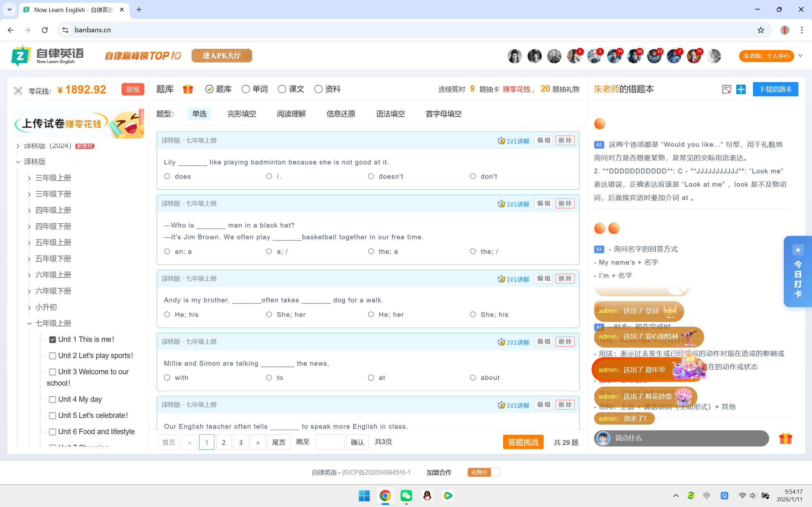
Task: Expand the 三年级上册 tree node
Action: click(x=29, y=178)
